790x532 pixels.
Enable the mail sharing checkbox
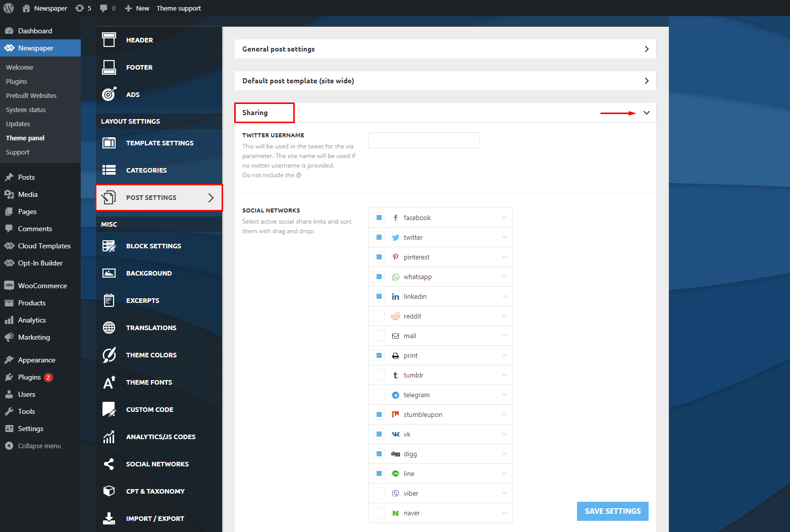point(379,336)
